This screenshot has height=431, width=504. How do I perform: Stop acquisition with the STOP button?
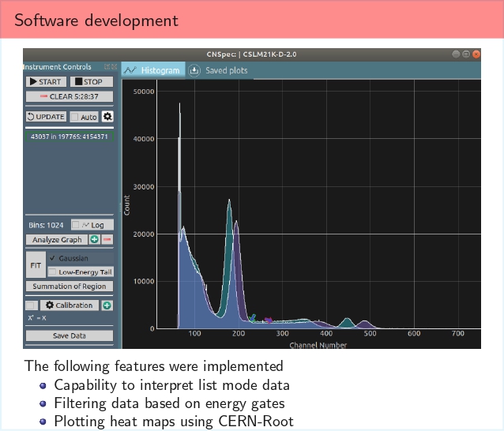point(92,81)
